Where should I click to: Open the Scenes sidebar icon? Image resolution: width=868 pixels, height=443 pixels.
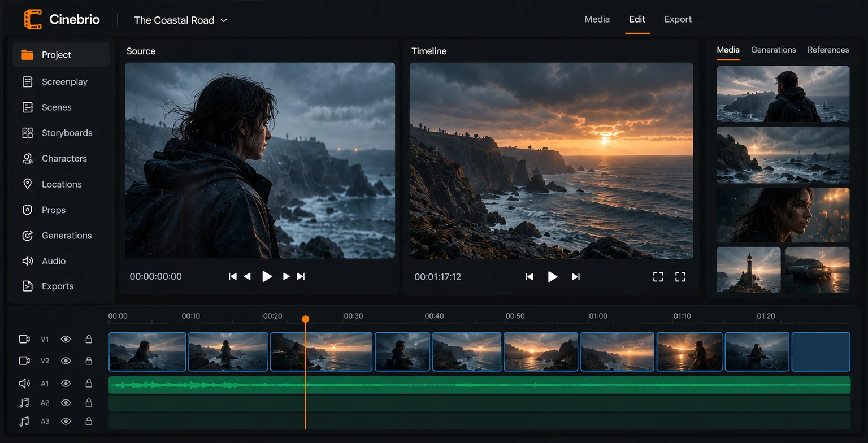(x=27, y=107)
